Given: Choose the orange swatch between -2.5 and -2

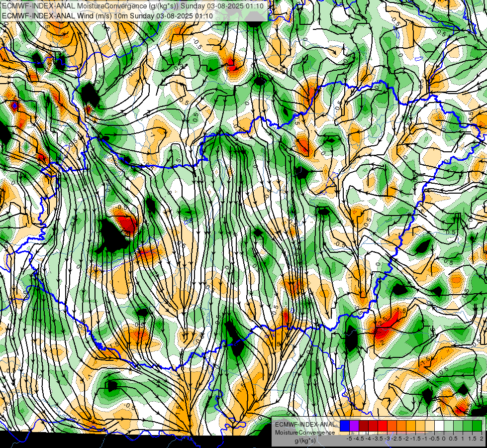Looking at the screenshot, I should (401, 426).
